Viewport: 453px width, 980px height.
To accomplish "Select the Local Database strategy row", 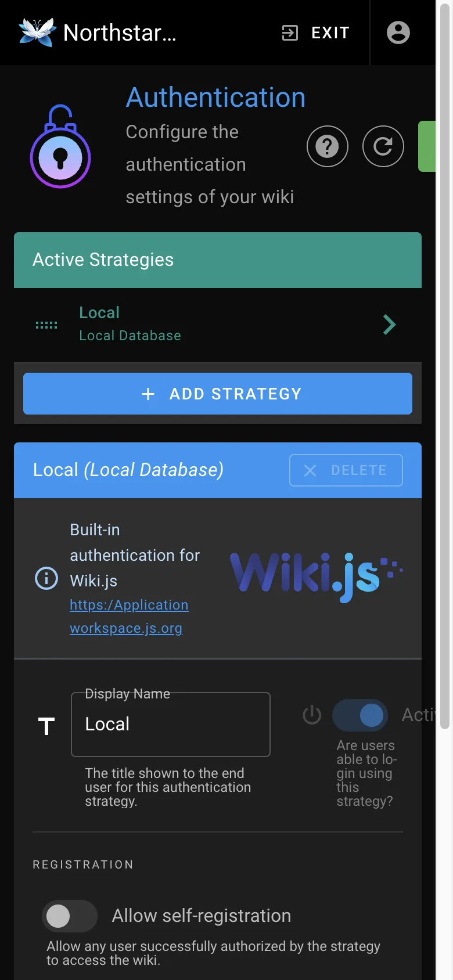I will (218, 325).
